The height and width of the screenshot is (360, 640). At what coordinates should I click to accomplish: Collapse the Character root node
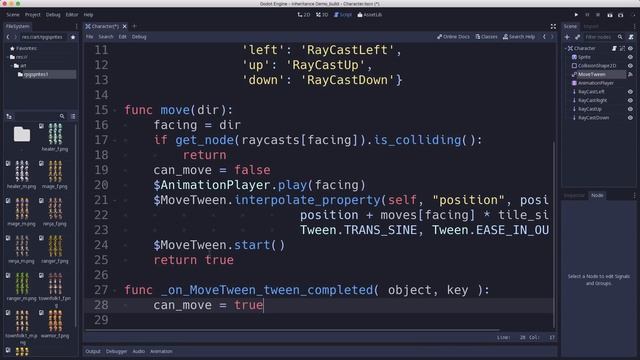[x=565, y=48]
